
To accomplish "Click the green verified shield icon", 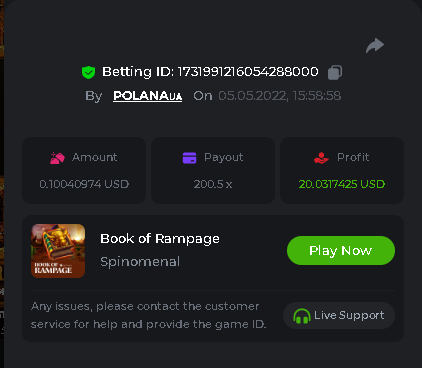I will click(x=88, y=72).
